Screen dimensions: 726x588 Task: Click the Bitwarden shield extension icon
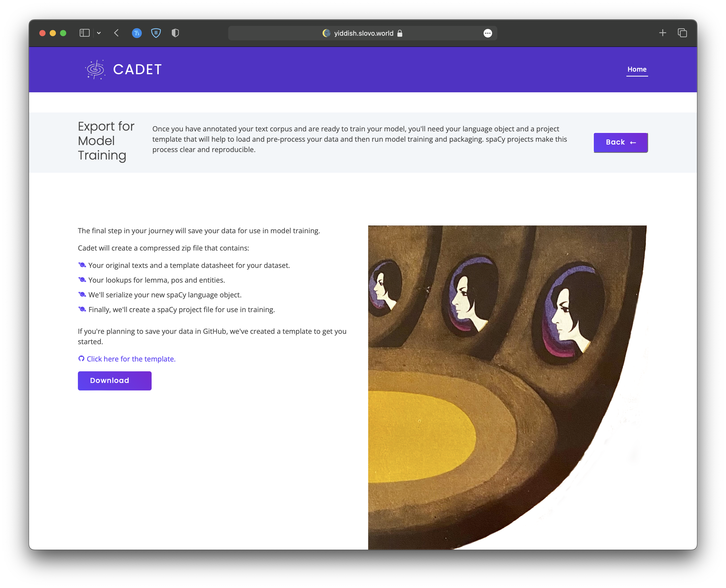[156, 33]
